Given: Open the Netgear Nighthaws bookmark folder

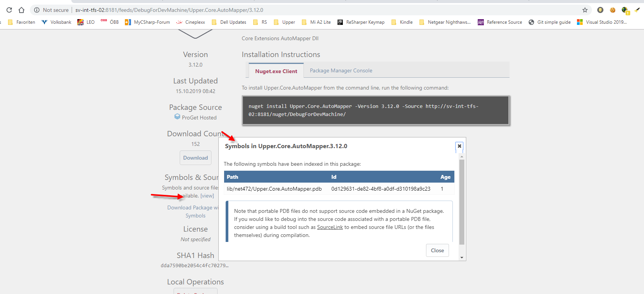Looking at the screenshot, I should (x=445, y=22).
